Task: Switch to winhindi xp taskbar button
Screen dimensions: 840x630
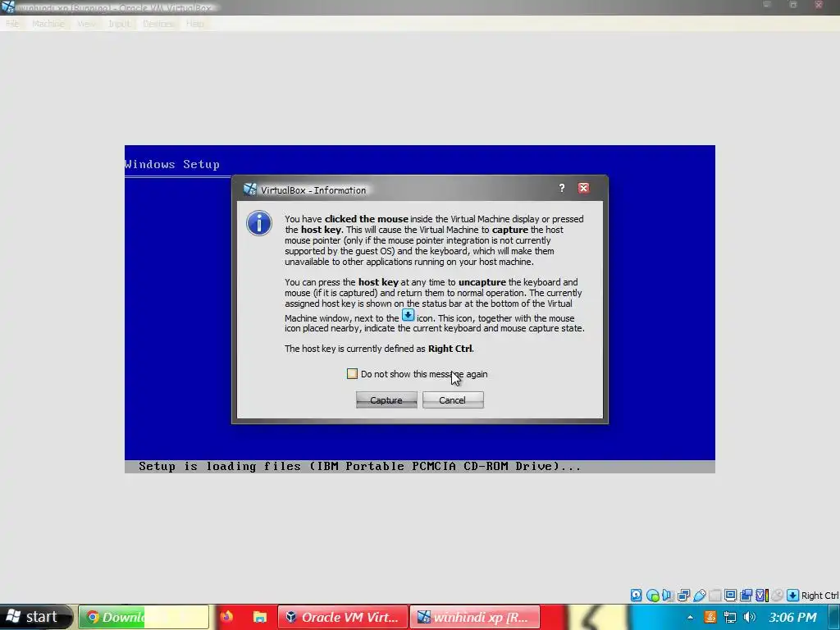Action: tap(475, 617)
